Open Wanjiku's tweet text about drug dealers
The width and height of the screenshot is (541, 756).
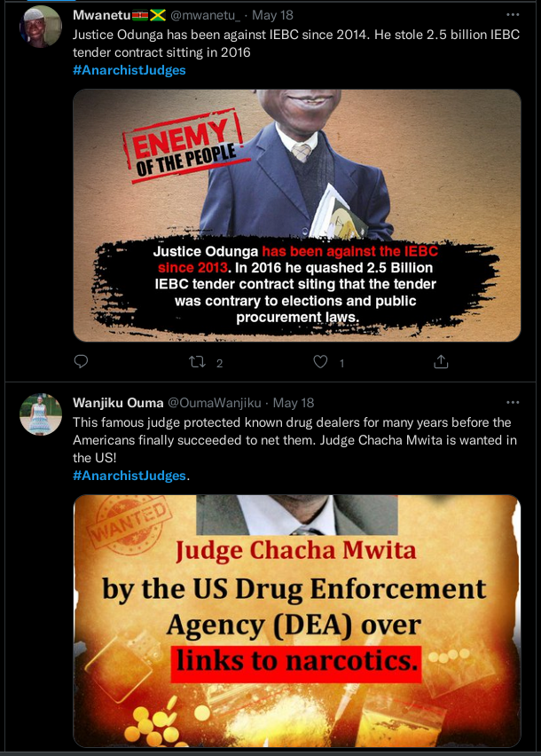294,440
